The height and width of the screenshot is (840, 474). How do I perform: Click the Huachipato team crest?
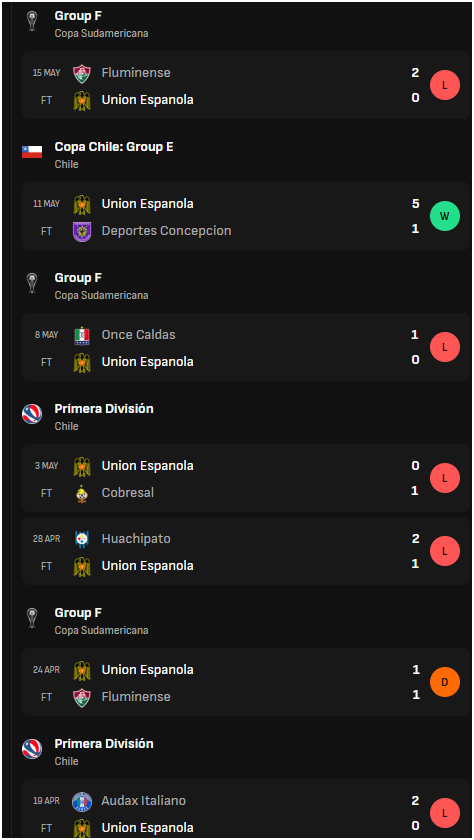[82, 539]
